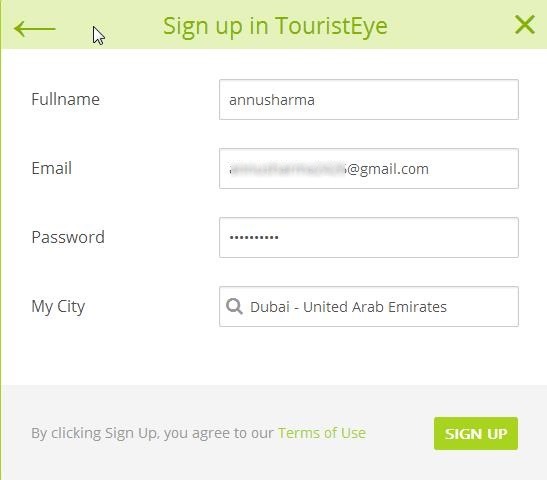Click the Email label
Screen dimensions: 547x480
pos(52,168)
